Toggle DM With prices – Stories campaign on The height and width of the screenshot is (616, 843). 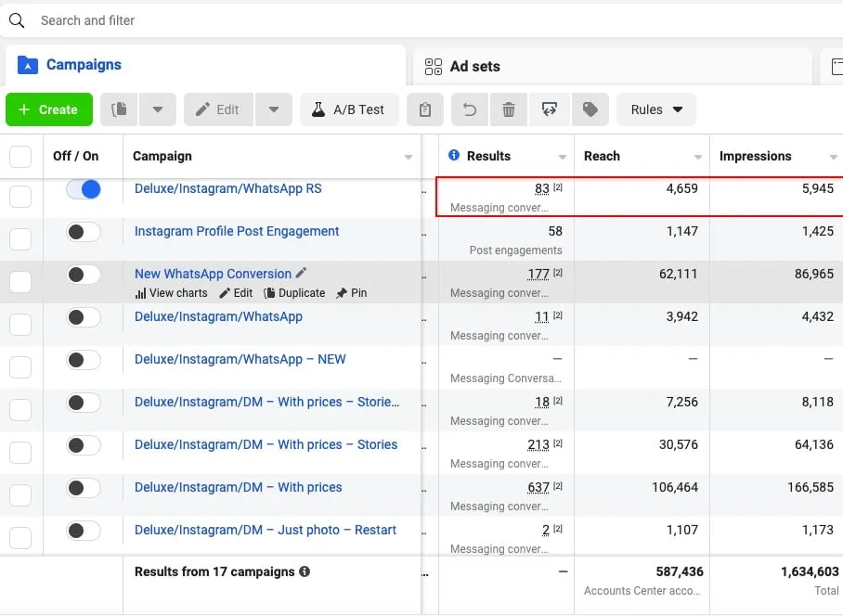[84, 445]
